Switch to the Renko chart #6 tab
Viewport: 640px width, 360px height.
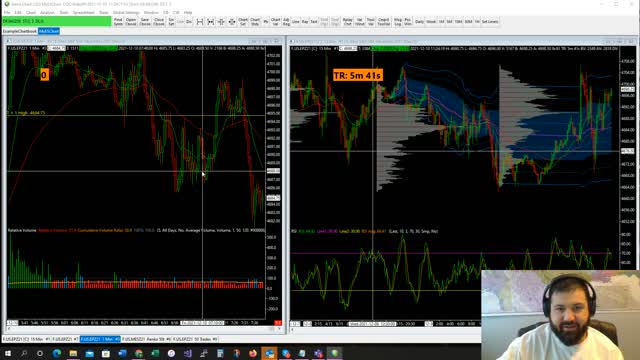pyautogui.click(x=146, y=339)
